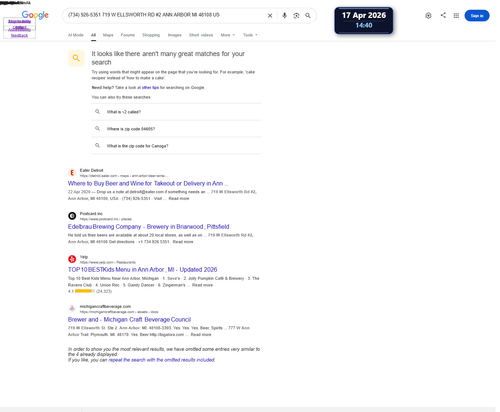Click the Eater Detroit favicon
This screenshot has height=412, width=500.
click(72, 173)
